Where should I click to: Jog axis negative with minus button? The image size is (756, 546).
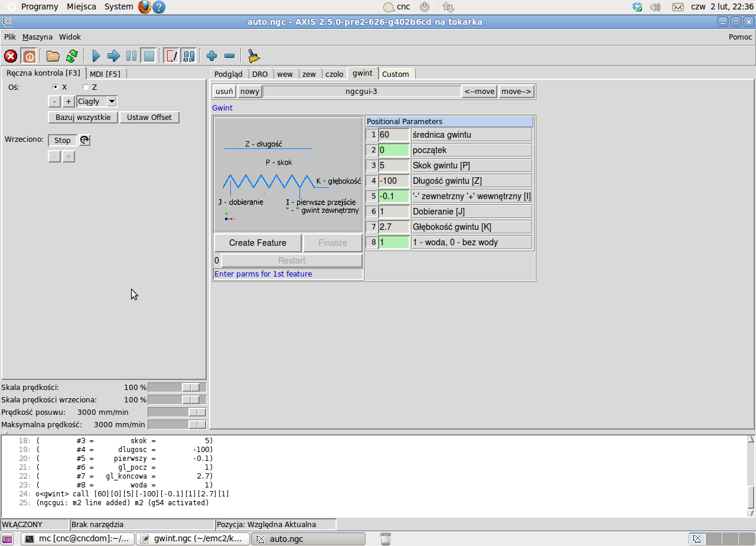(54, 102)
